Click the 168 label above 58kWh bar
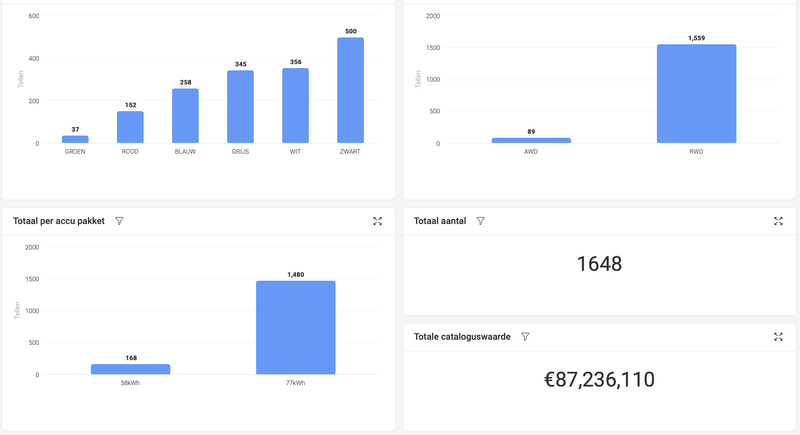Screen dimensions: 800x435 point(131,358)
